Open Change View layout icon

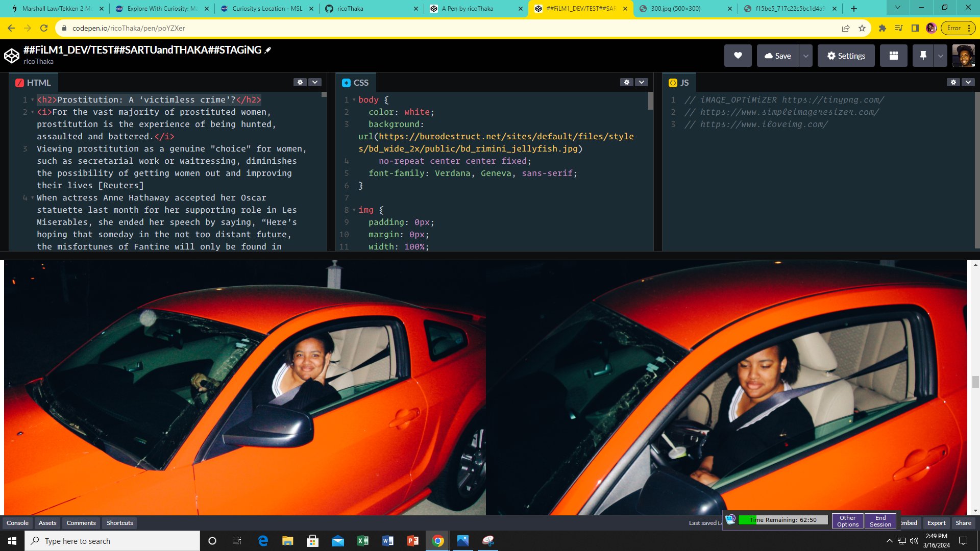tap(893, 56)
